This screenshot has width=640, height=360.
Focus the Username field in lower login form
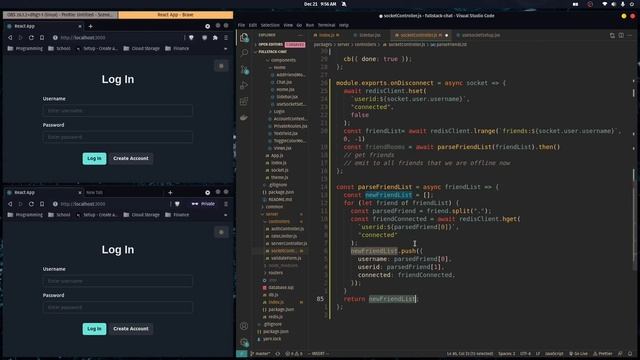coord(118,281)
